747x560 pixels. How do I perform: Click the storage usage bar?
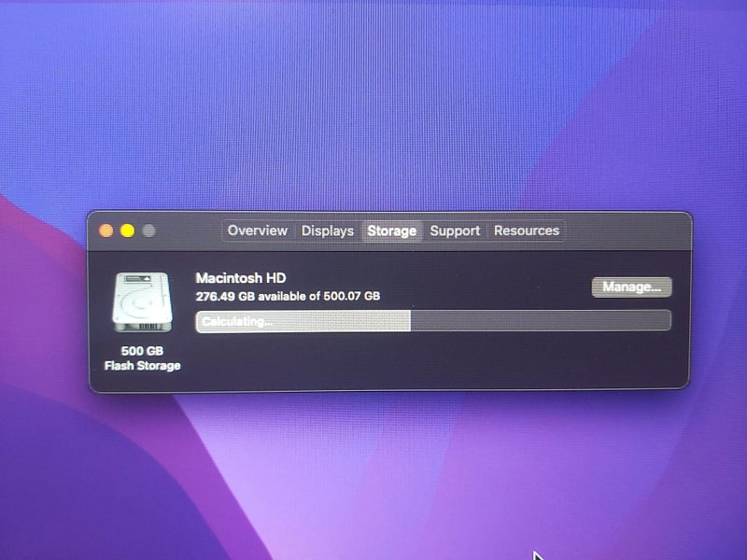[433, 321]
